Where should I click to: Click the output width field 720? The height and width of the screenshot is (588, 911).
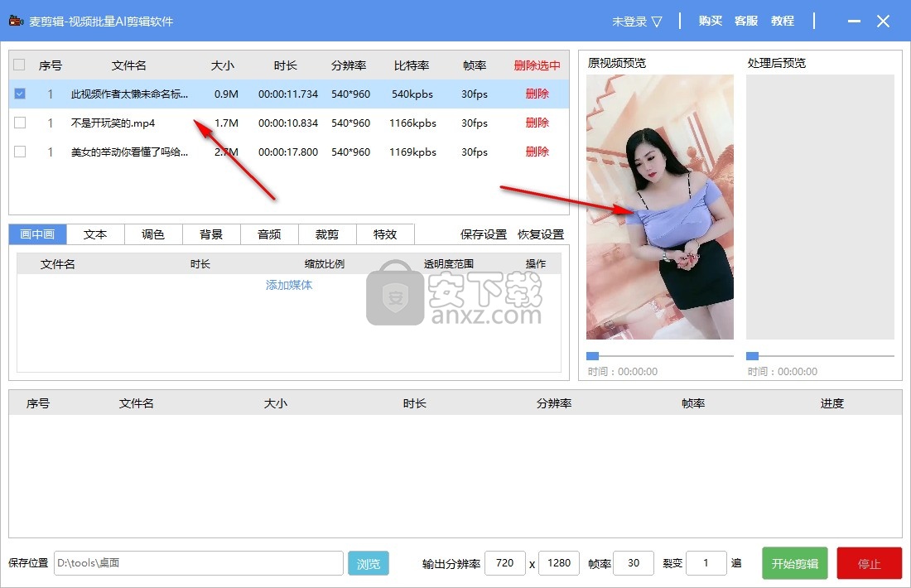(x=505, y=563)
